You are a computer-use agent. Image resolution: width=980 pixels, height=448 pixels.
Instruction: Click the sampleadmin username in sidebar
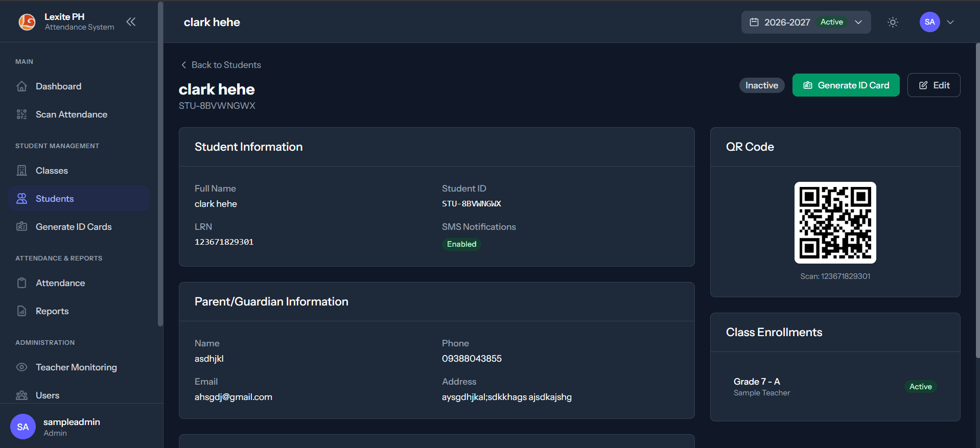pos(72,422)
